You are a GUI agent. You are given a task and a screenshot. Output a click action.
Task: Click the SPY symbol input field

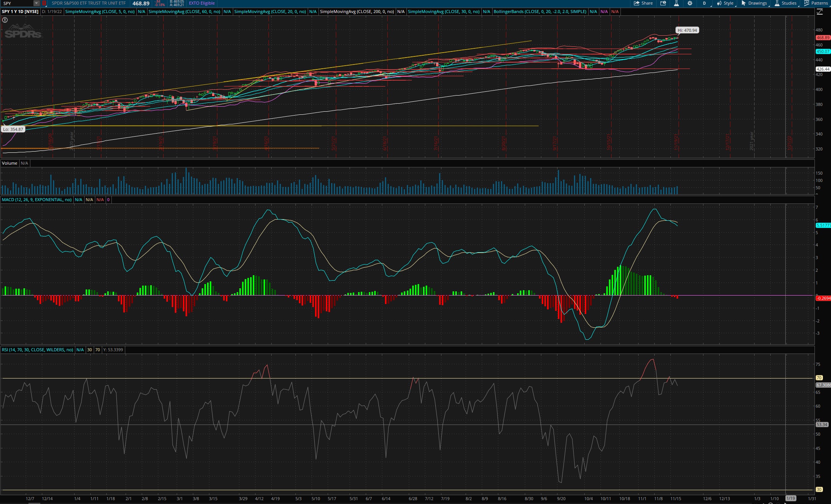point(17,3)
